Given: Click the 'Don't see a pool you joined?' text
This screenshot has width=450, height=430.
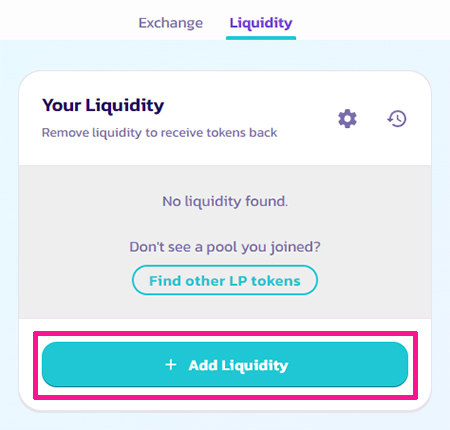Looking at the screenshot, I should 225,247.
